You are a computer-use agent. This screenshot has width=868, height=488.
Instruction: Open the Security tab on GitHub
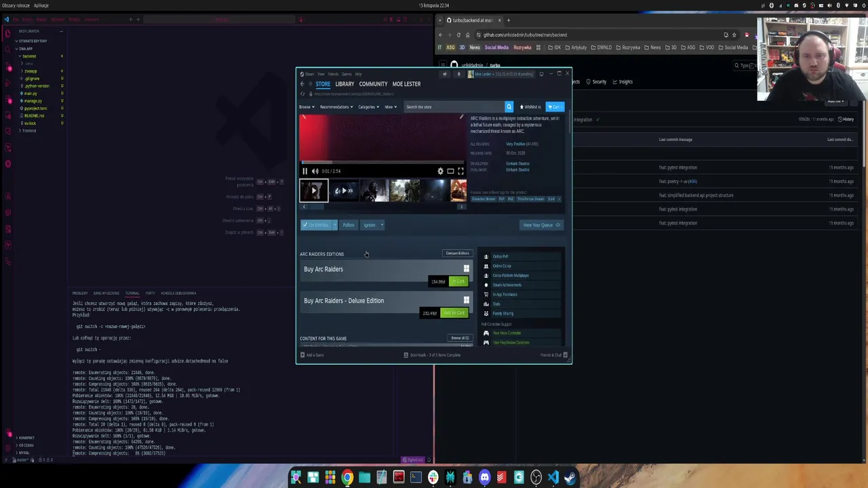[x=596, y=82]
